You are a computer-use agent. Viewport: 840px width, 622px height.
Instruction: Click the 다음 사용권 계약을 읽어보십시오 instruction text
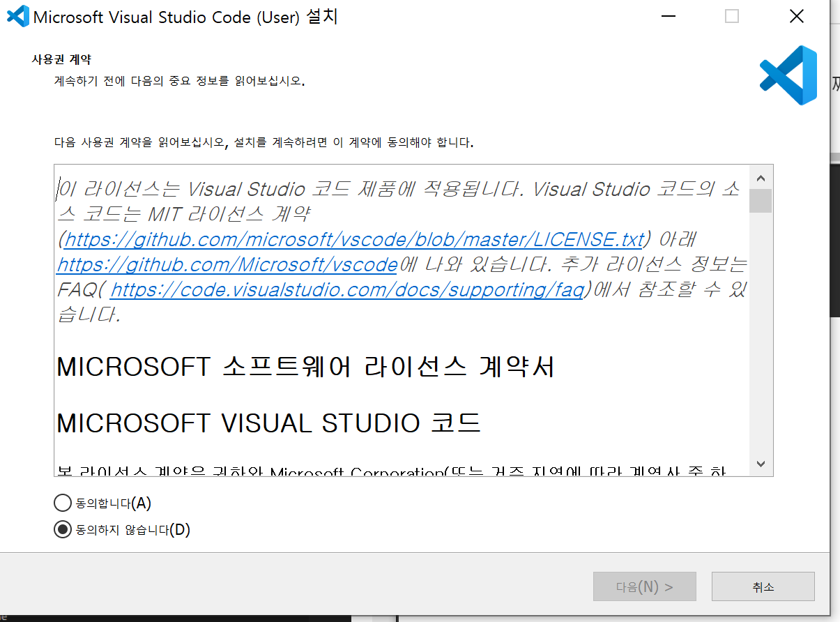[x=264, y=142]
